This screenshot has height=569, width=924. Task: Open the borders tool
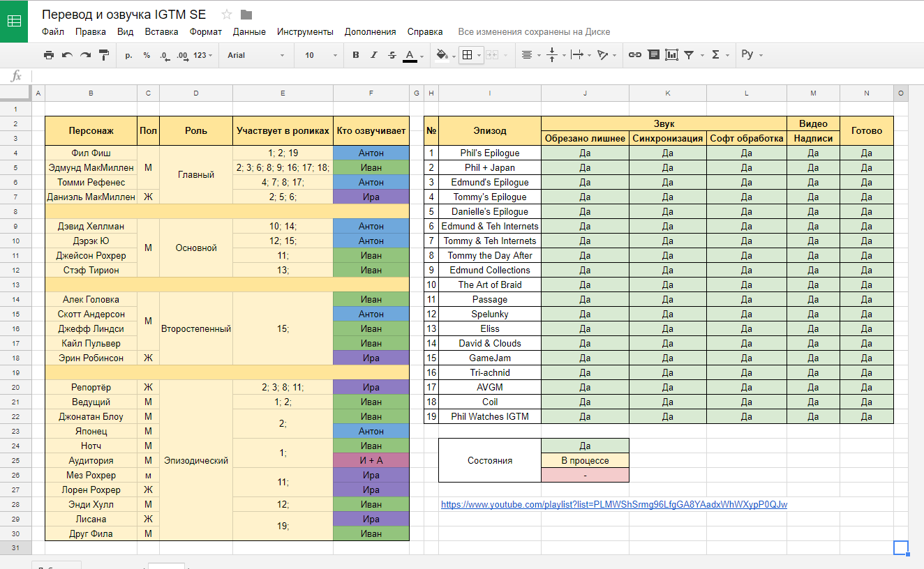point(467,55)
